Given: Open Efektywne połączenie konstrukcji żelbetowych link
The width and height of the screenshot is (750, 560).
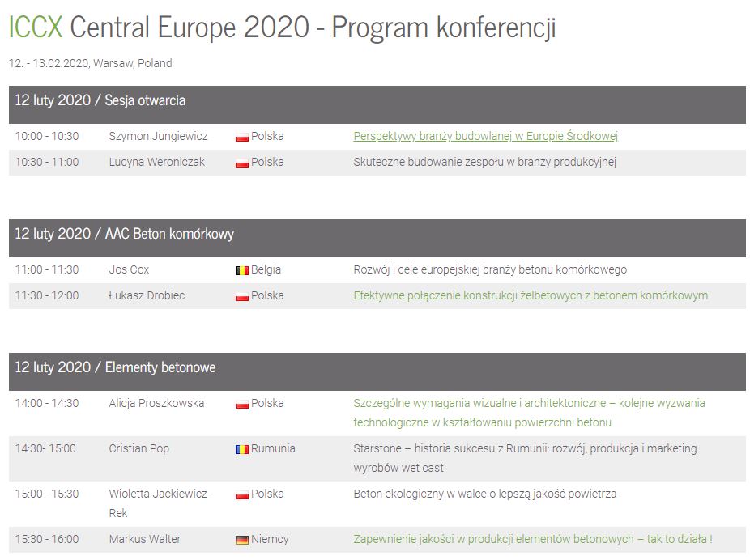Looking at the screenshot, I should 531,295.
